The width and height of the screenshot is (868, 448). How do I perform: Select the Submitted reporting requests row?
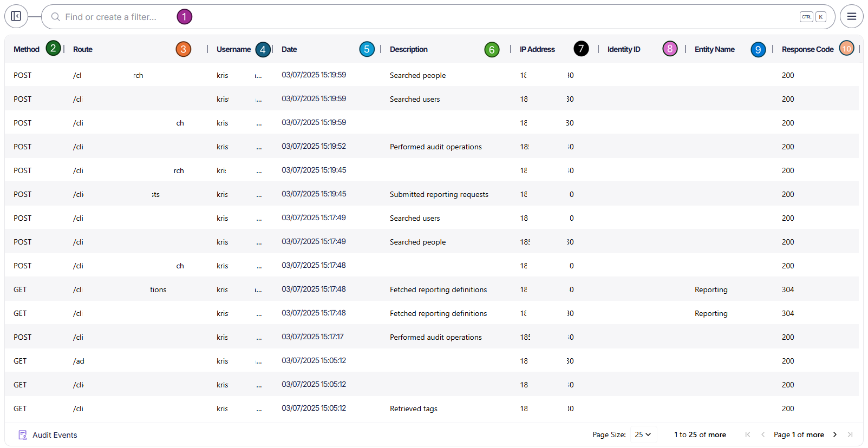(x=439, y=194)
